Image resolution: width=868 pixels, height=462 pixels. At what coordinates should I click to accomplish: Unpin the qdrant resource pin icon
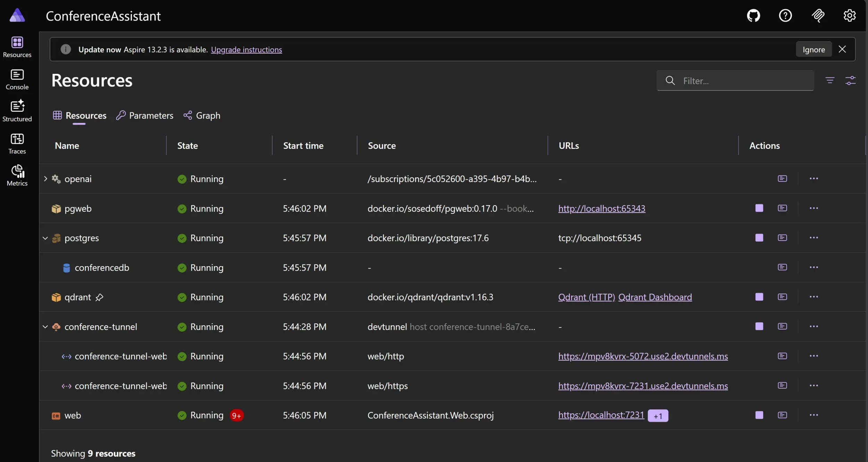pos(99,297)
